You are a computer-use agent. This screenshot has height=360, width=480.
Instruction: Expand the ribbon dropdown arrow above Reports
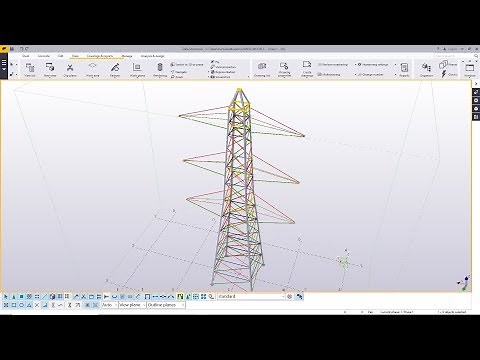click(x=396, y=65)
